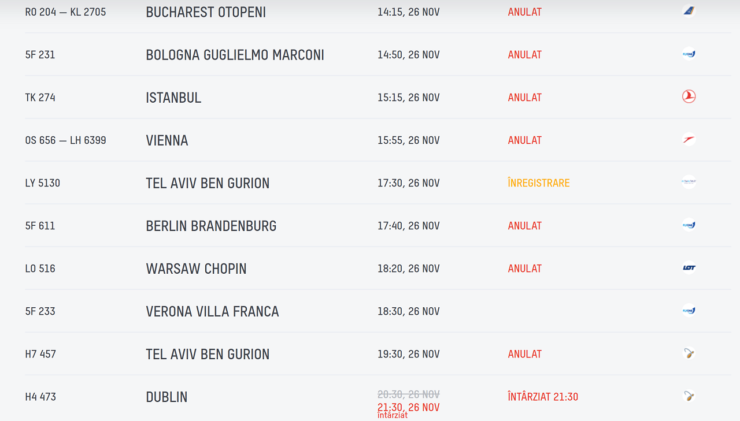Click the airline logo for flight LY 5130
The height and width of the screenshot is (421, 740).
[x=689, y=182]
